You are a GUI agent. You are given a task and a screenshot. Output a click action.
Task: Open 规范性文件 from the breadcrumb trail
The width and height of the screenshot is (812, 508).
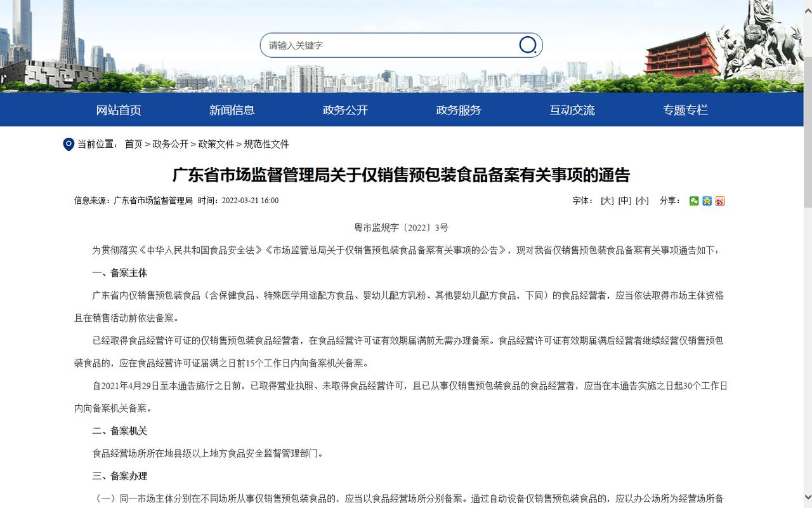266,144
